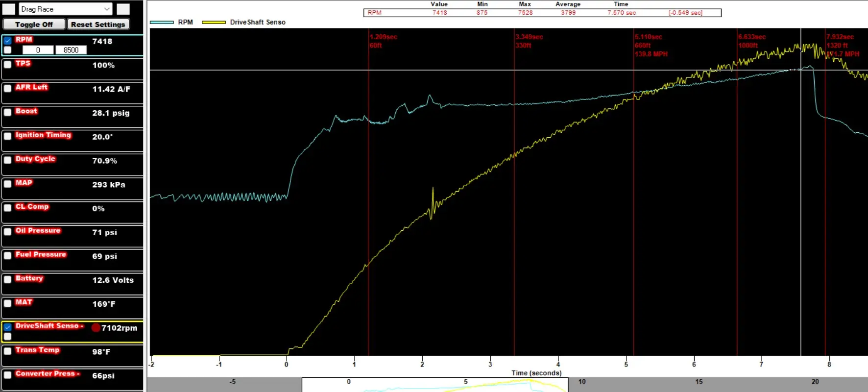Enable the Converter Press channel checkbox
The image size is (868, 392).
tap(8, 375)
